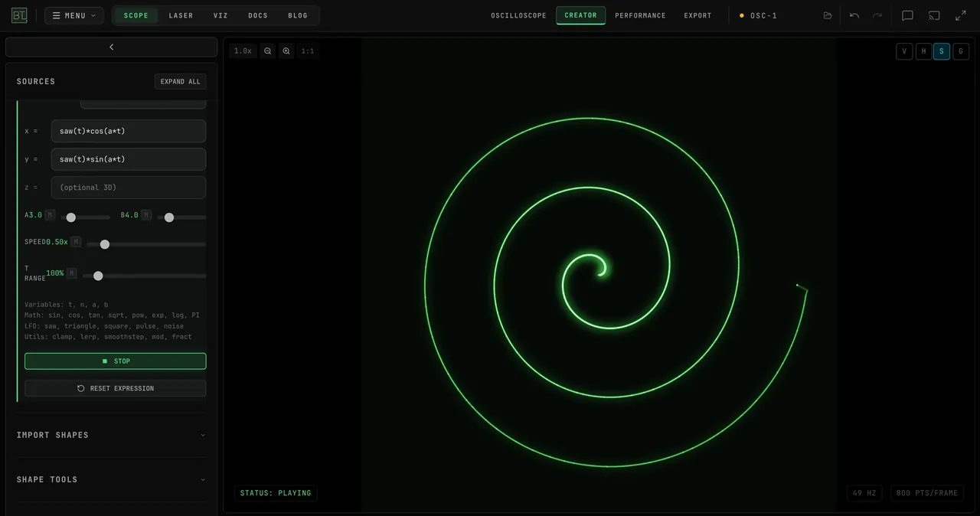
Task: Toggle the V view button
Action: point(904,51)
